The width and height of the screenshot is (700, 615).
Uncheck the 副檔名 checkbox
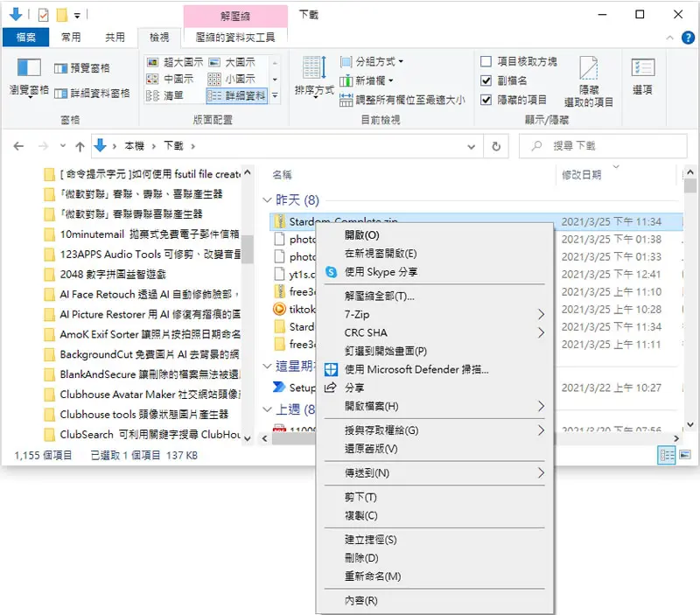point(486,80)
